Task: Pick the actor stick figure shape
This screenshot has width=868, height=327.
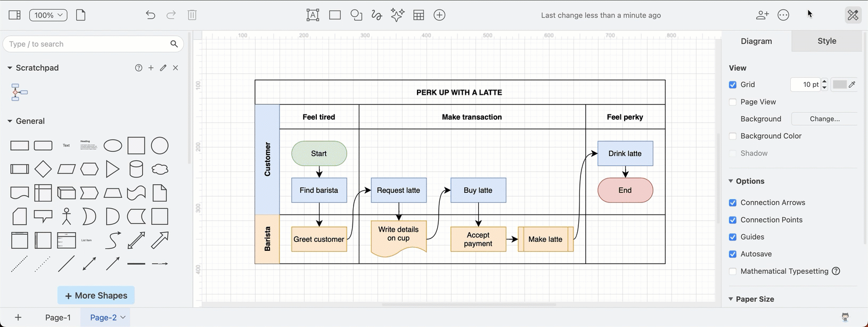Action: point(67,216)
